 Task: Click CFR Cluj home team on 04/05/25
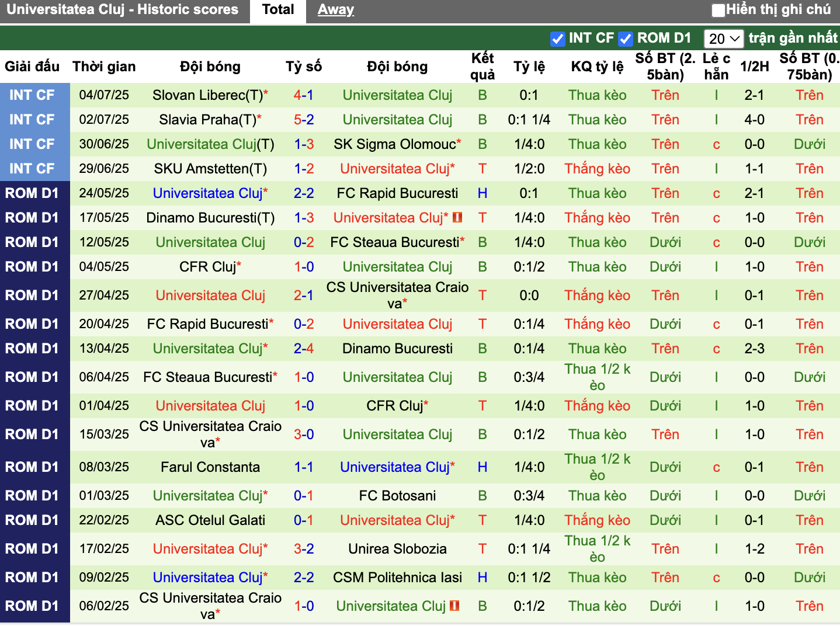click(208, 267)
